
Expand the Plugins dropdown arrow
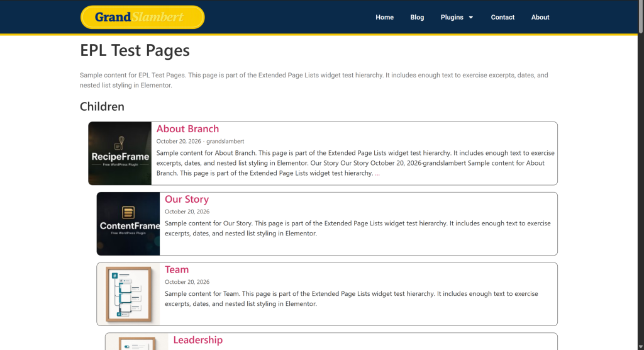coord(470,17)
